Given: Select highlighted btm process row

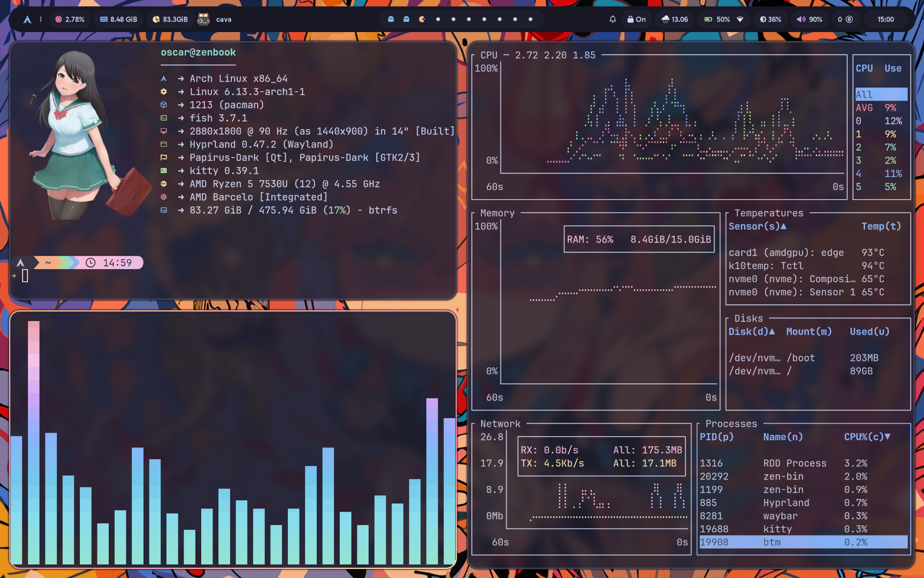Looking at the screenshot, I should tap(804, 542).
